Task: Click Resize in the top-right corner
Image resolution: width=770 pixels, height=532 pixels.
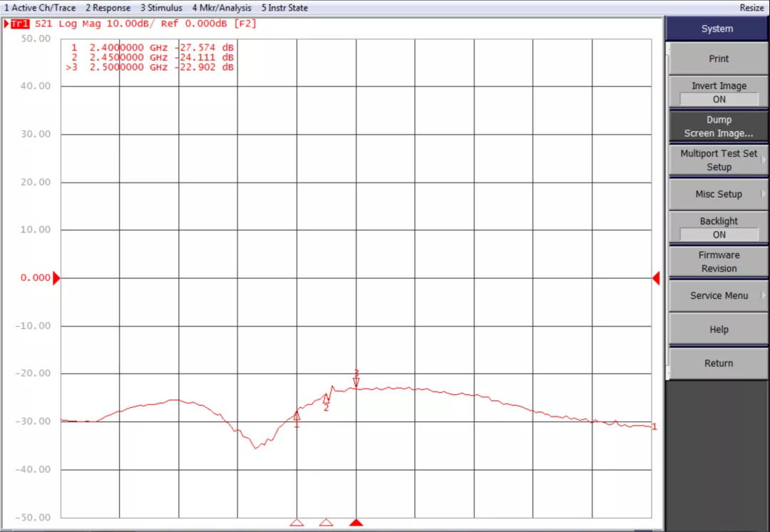Action: 751,8
